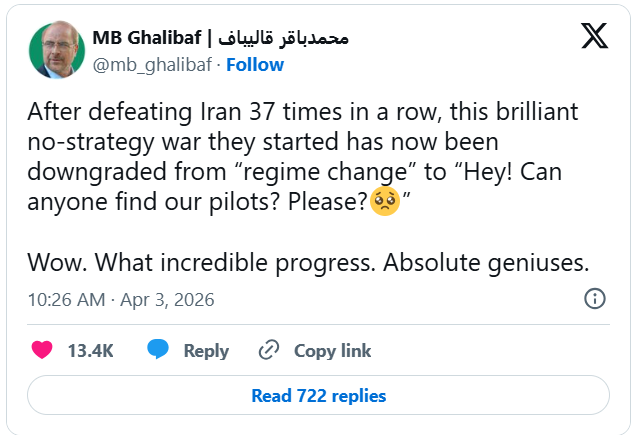Click the blue reply speech bubble icon
Viewport: 636px width, 441px height.
point(158,350)
